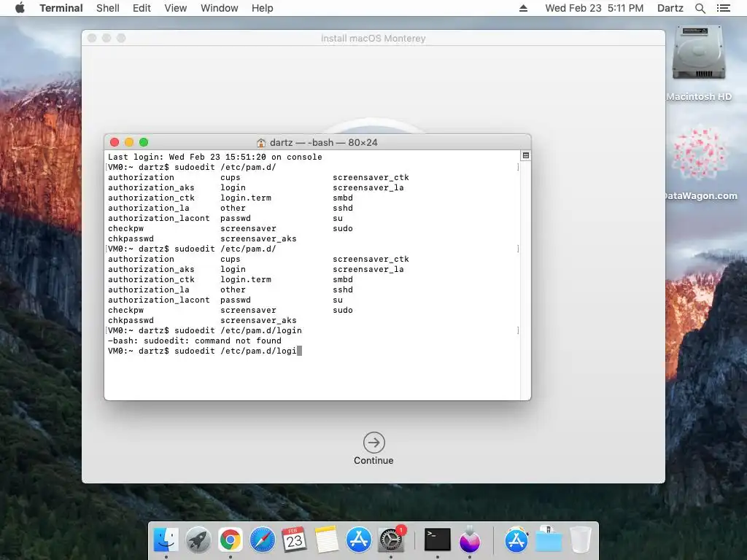
Task: Open the Downloads folder in Dock
Action: 549,540
